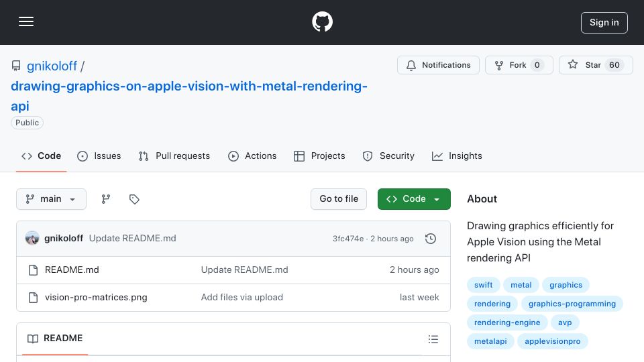Image resolution: width=644 pixels, height=362 pixels.
Task: Click the vision-pro-matrices.png file icon
Action: point(34,298)
